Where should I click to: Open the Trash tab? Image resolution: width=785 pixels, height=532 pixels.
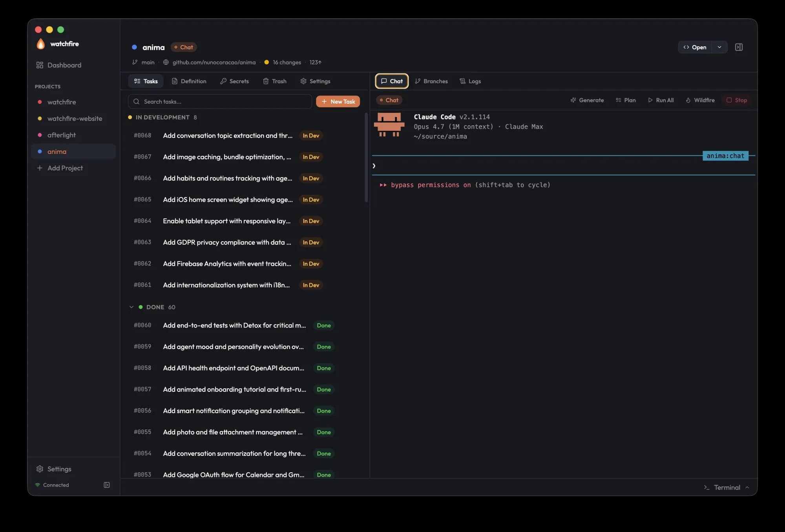point(274,81)
